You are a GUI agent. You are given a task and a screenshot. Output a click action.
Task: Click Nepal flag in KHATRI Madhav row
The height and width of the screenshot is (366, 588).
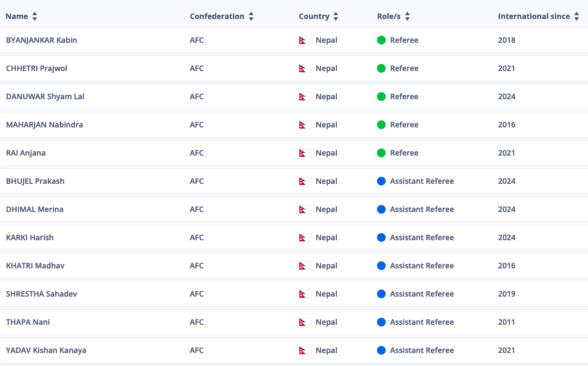pyautogui.click(x=305, y=266)
